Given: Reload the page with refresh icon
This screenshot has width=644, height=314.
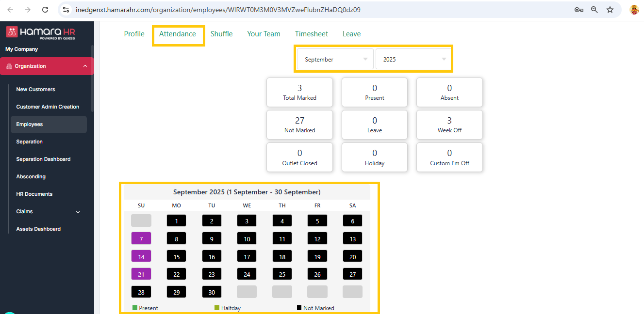Looking at the screenshot, I should click(45, 10).
